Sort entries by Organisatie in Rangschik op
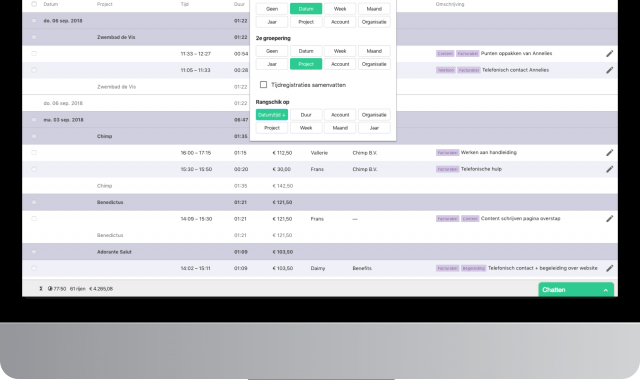Screen dimensions: 640x380 pyautogui.click(x=374, y=115)
